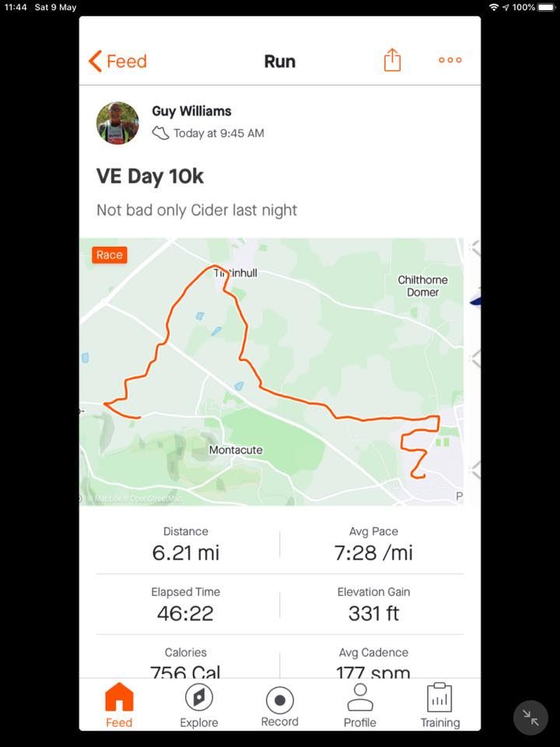Tap the share activity icon

pos(392,61)
